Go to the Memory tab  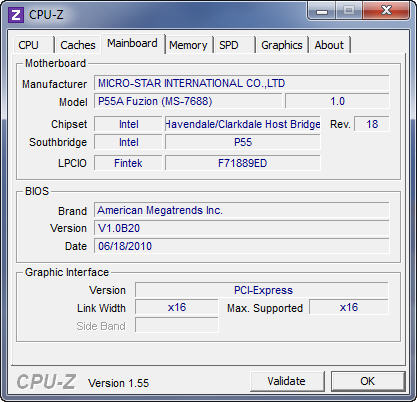(x=188, y=45)
